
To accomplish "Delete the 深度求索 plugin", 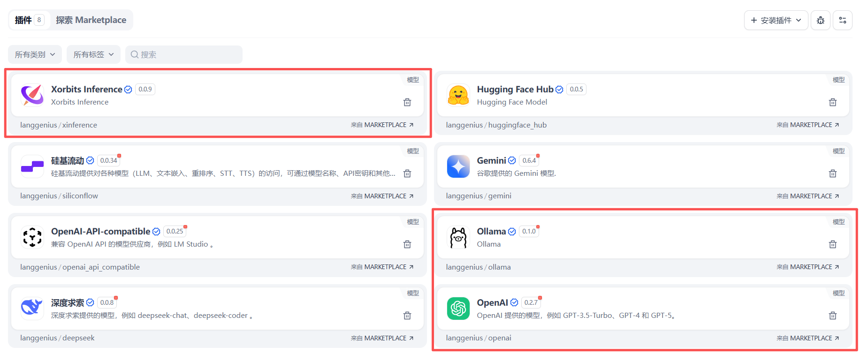I will (x=407, y=316).
